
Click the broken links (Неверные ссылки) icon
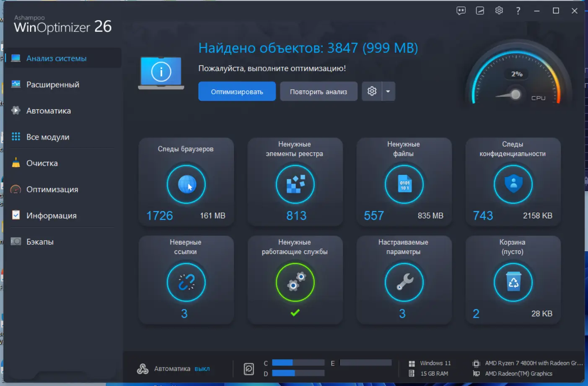click(186, 282)
